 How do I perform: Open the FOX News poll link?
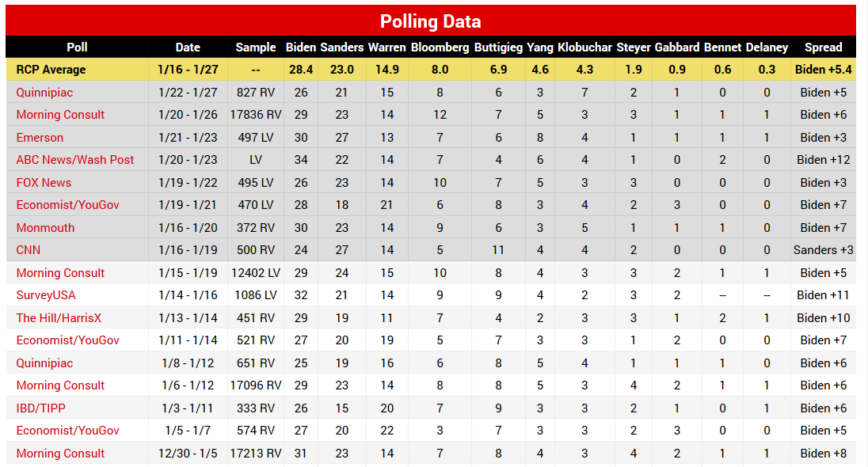click(x=44, y=183)
